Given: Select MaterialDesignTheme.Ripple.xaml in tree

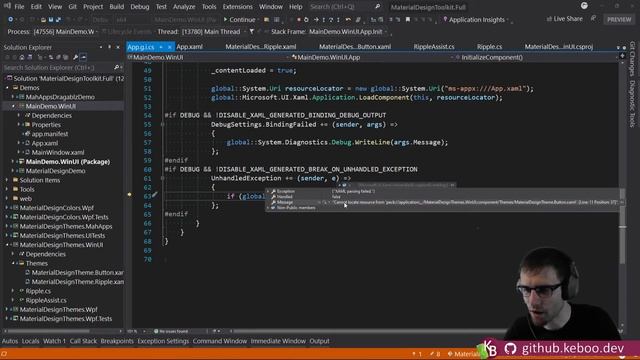Looking at the screenshot, I should point(78,282).
